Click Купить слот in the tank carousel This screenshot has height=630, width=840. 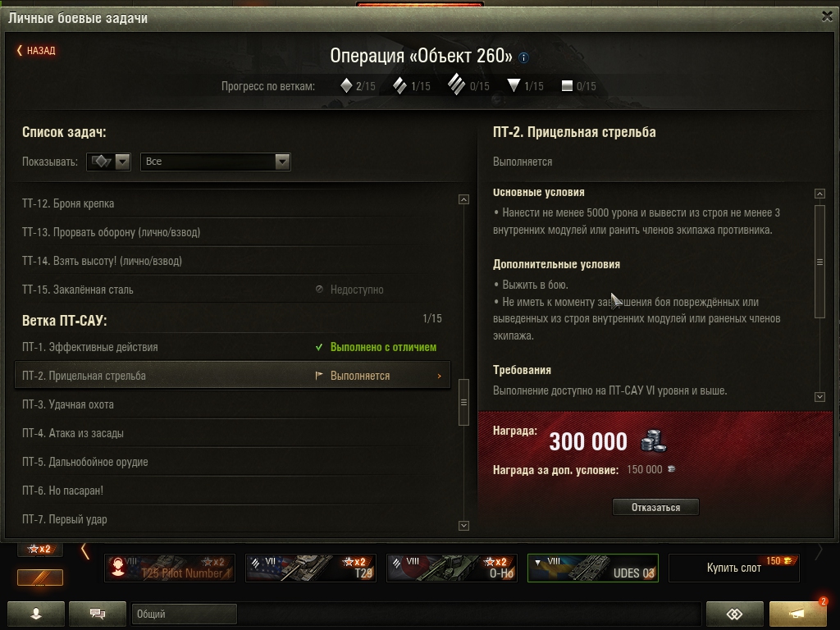(734, 568)
